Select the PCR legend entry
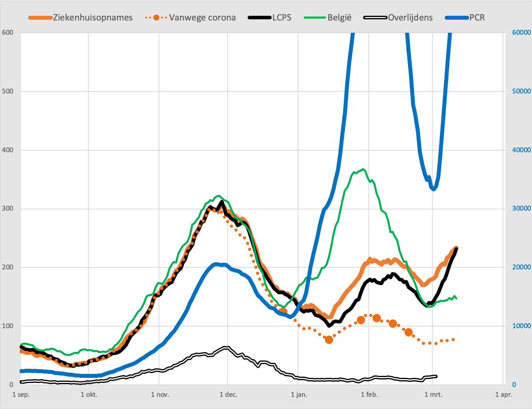 click(465, 18)
